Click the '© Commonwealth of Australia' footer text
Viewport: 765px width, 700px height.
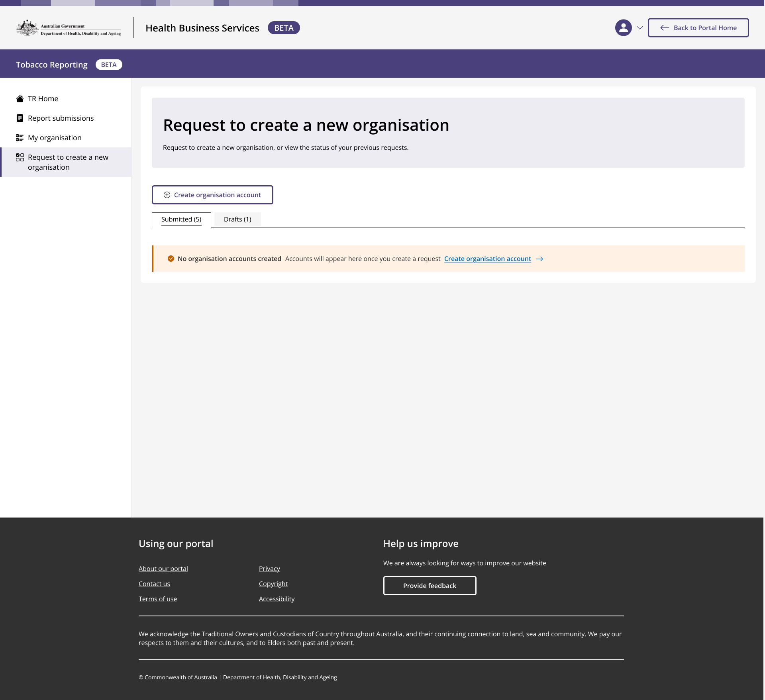click(178, 677)
